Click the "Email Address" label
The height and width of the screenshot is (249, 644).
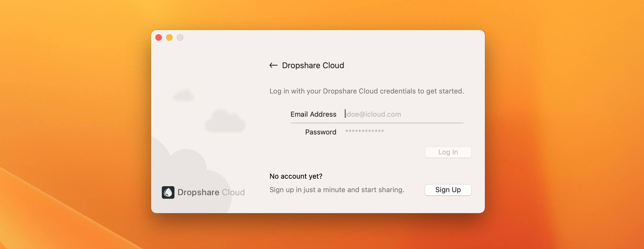[313, 114]
